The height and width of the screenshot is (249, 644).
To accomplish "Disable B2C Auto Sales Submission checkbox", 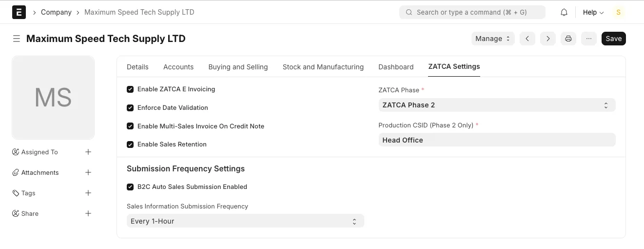I will coord(130,187).
